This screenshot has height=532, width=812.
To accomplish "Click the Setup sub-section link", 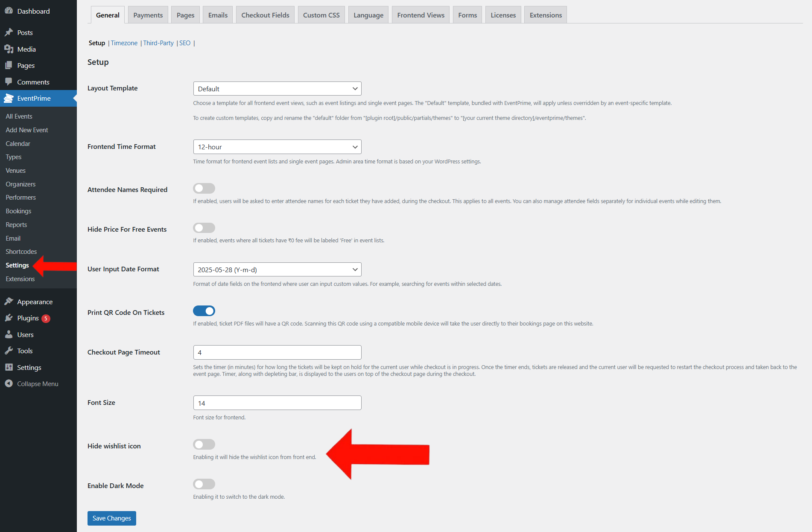I will pyautogui.click(x=97, y=43).
